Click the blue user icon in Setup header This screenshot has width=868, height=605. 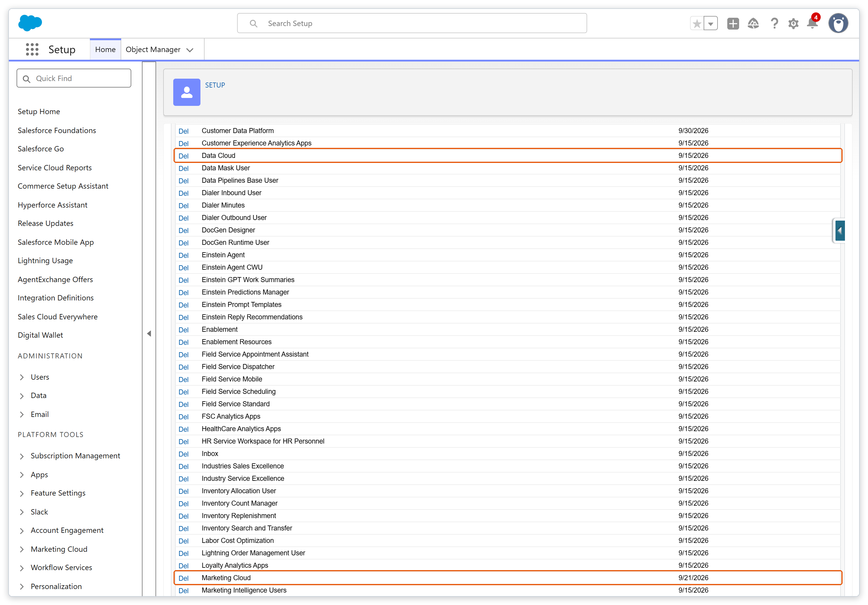187,92
